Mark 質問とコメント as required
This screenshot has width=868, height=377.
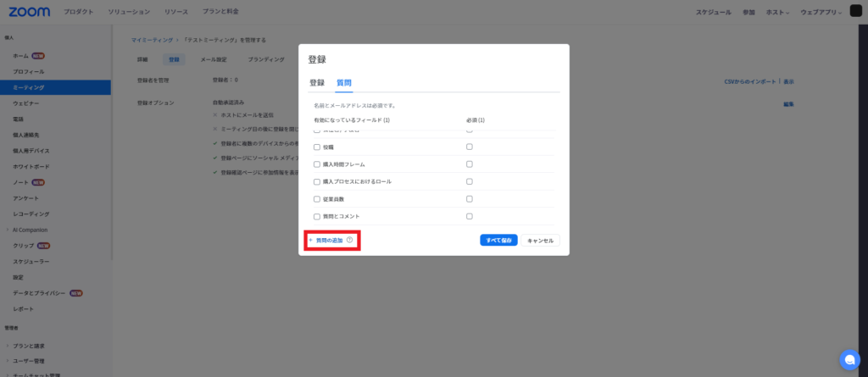coord(470,217)
